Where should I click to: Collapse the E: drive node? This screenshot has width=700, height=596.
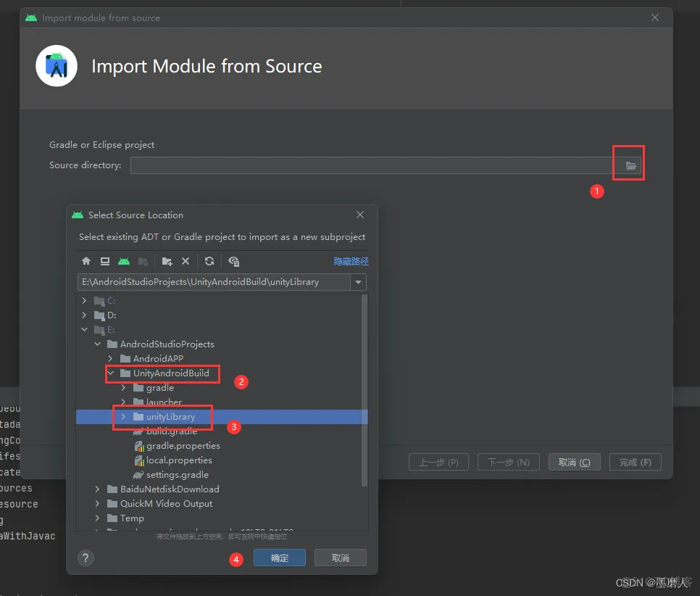(x=84, y=330)
